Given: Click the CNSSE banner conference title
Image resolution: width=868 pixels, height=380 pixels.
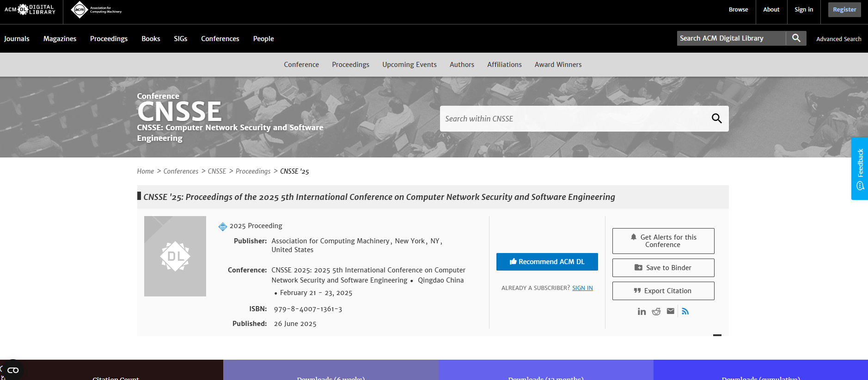Looking at the screenshot, I should click(x=179, y=112).
